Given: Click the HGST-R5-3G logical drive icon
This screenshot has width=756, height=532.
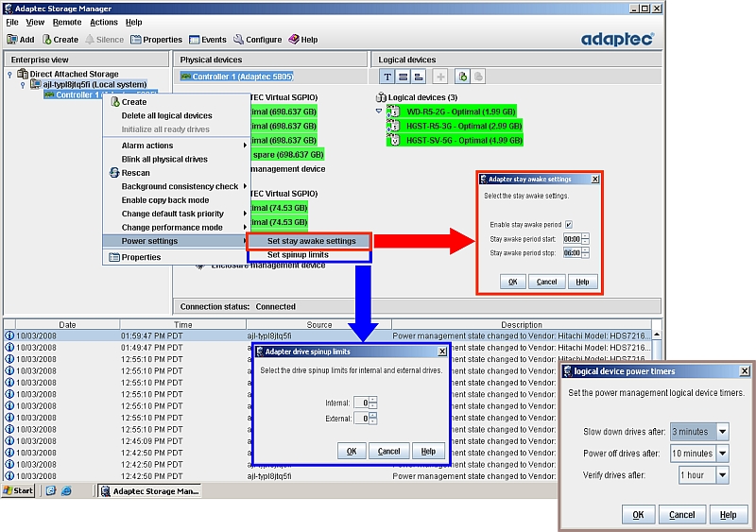Looking at the screenshot, I should click(393, 127).
